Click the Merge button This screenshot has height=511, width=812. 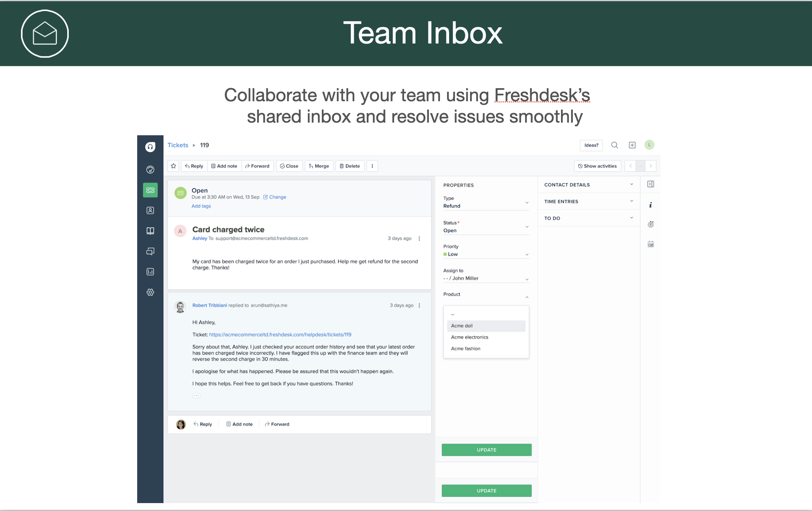click(319, 166)
